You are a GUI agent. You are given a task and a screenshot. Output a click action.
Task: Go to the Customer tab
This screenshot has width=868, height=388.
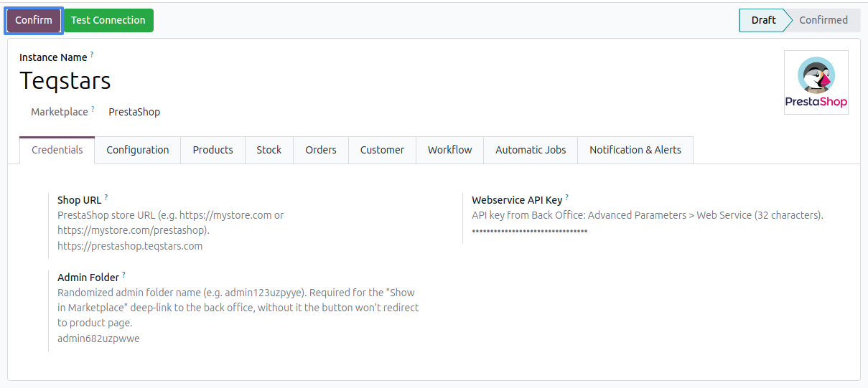(x=382, y=150)
